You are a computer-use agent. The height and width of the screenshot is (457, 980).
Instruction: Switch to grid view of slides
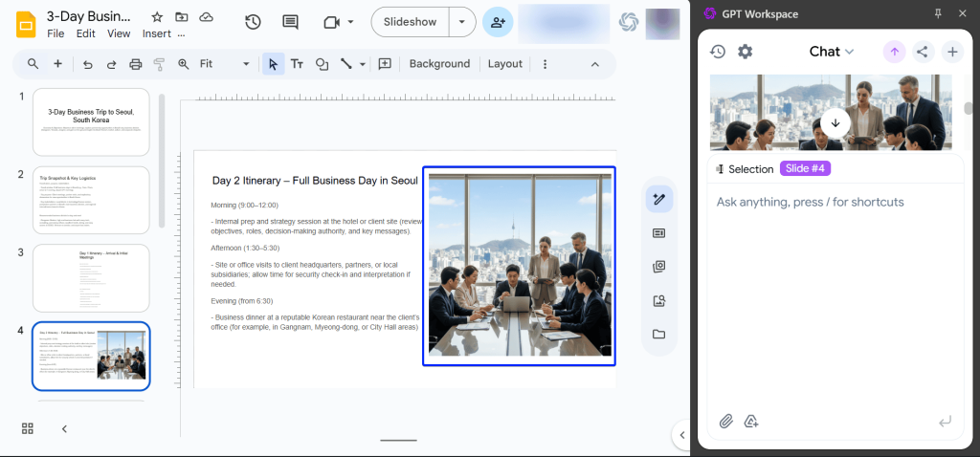coord(28,428)
